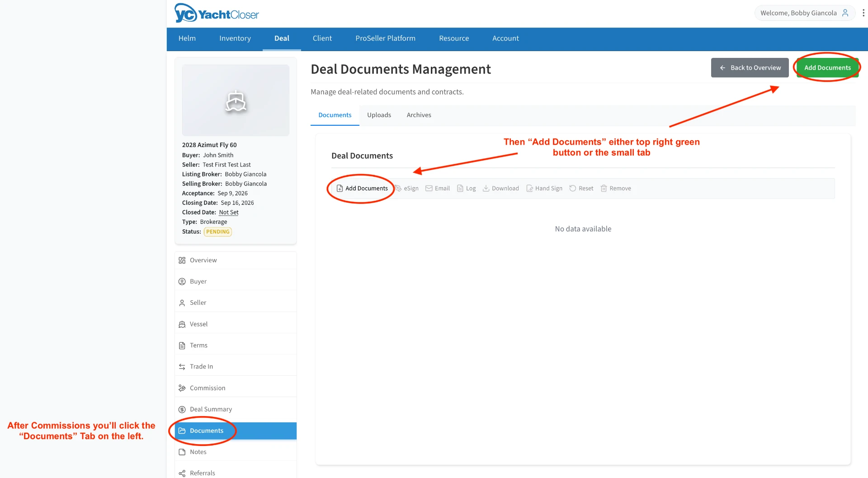The width and height of the screenshot is (868, 478).
Task: Switch to the Uploads tab
Action: (x=379, y=115)
